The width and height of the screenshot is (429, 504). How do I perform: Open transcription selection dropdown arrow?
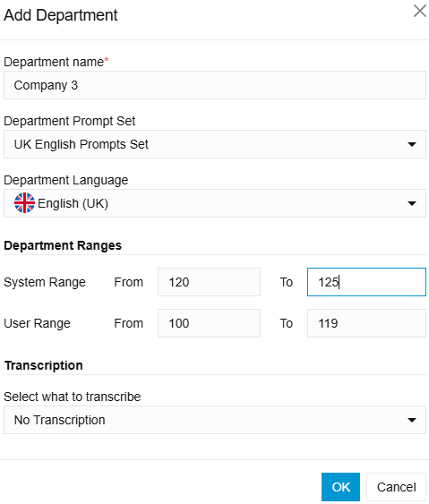pos(412,420)
